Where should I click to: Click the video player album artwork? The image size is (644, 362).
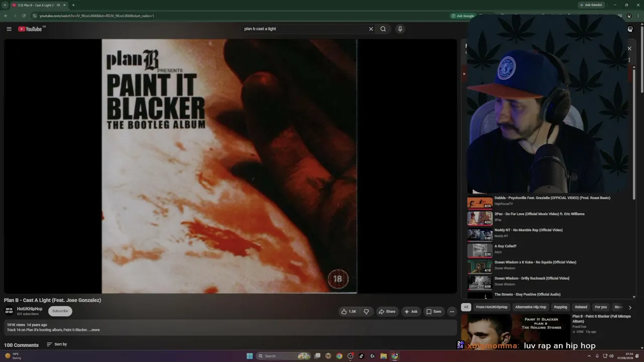pos(229,166)
